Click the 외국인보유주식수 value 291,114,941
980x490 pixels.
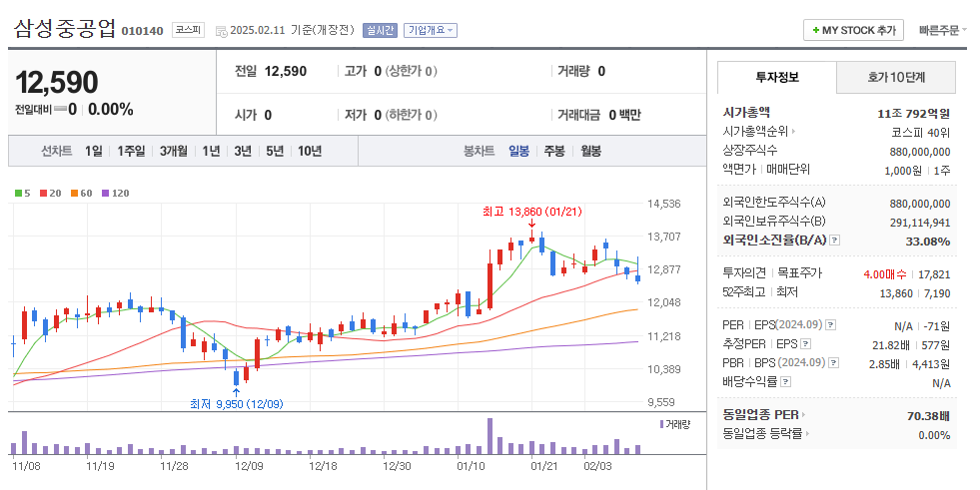pos(920,223)
